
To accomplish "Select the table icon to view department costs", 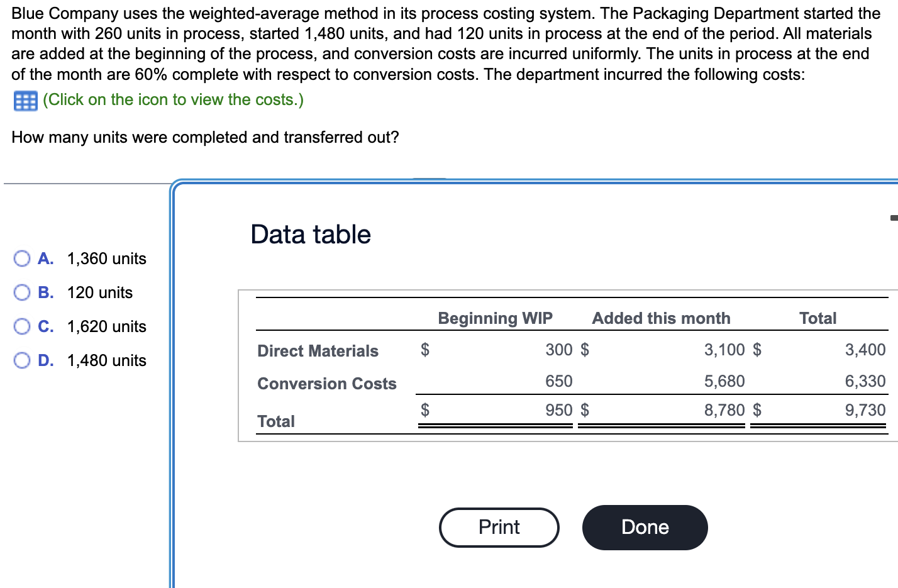I will coord(24,100).
